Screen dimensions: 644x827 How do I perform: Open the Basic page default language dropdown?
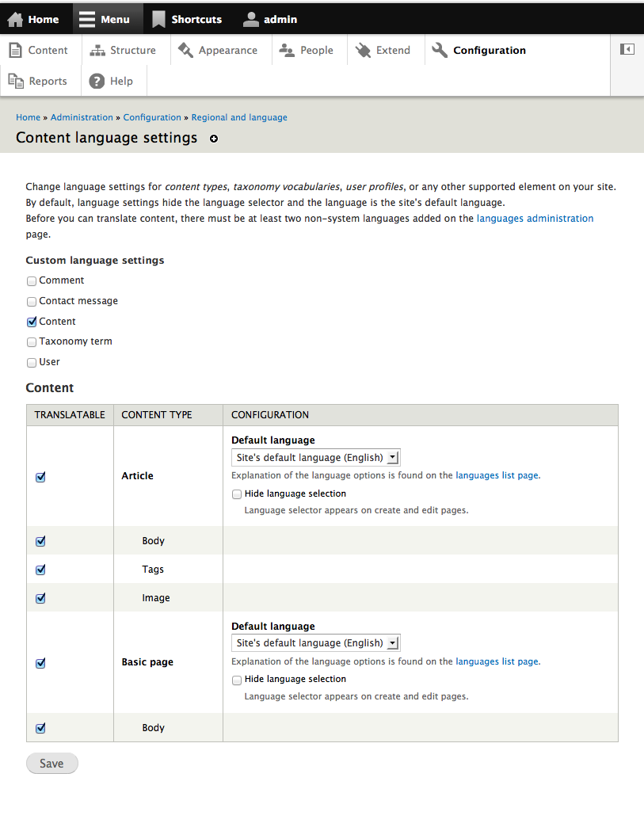[315, 642]
